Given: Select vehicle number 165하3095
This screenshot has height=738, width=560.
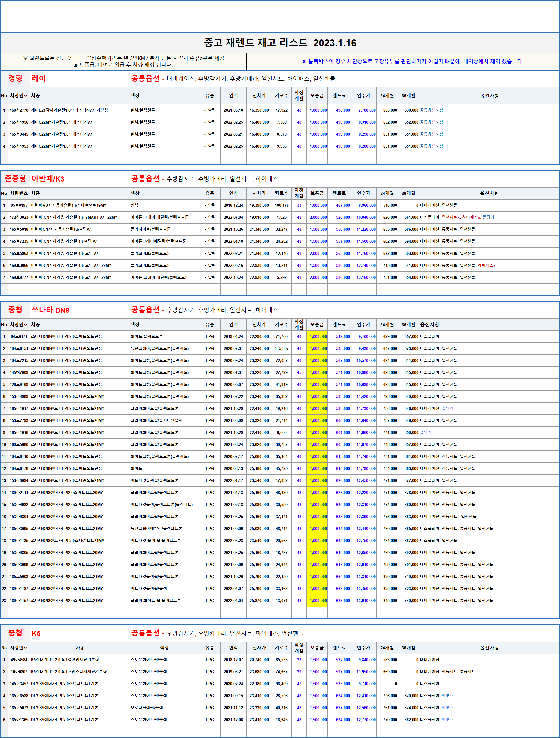Looking at the screenshot, I should [x=19, y=529].
